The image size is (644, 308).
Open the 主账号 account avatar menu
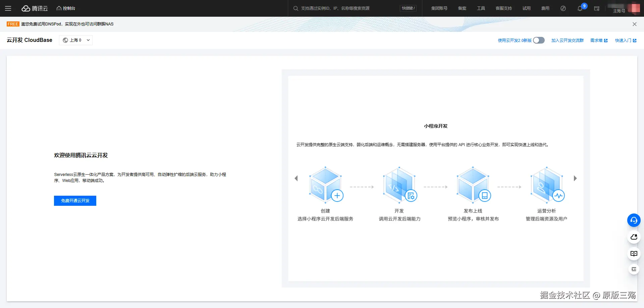634,8
